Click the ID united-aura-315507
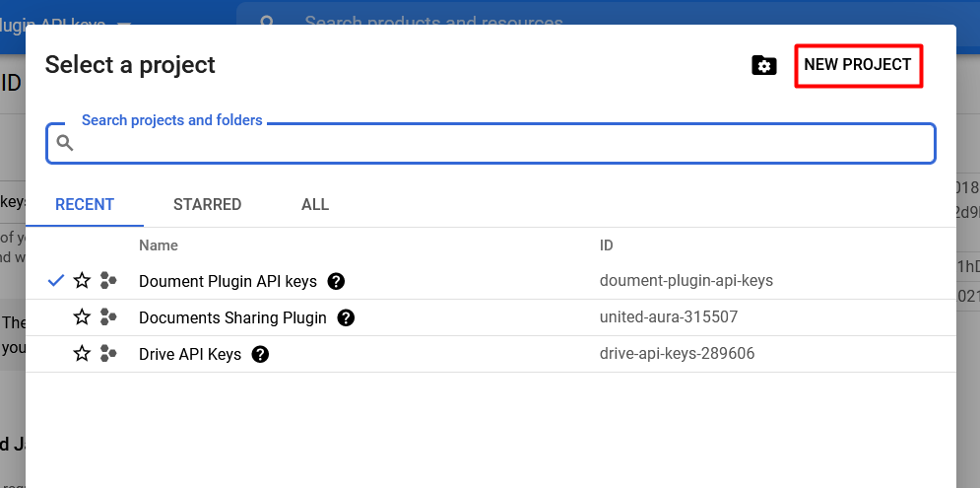980x488 pixels. [x=668, y=316]
